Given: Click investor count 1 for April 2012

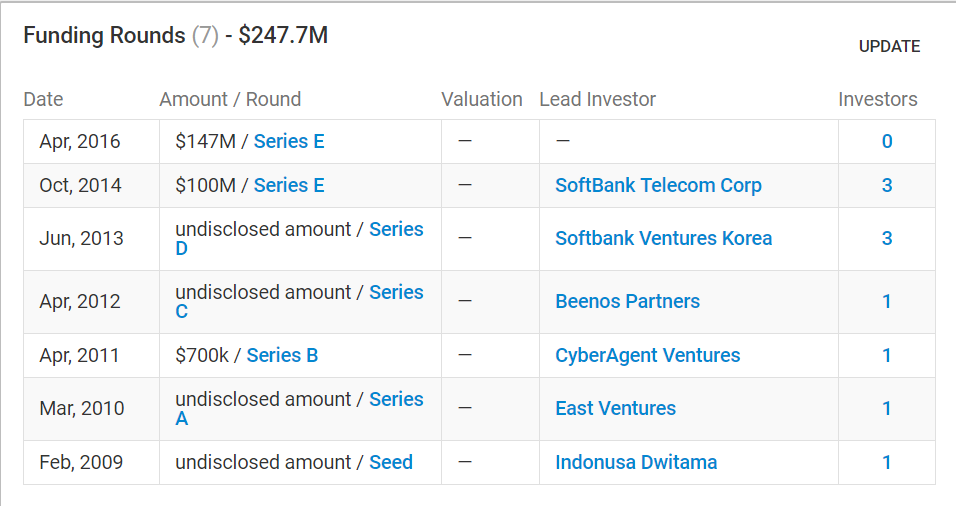Looking at the screenshot, I should [x=887, y=302].
